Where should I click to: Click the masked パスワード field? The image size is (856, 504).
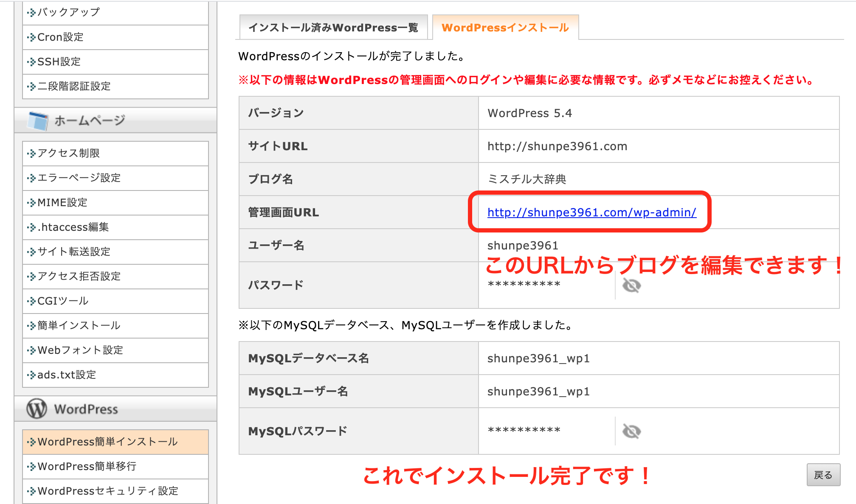click(x=524, y=285)
